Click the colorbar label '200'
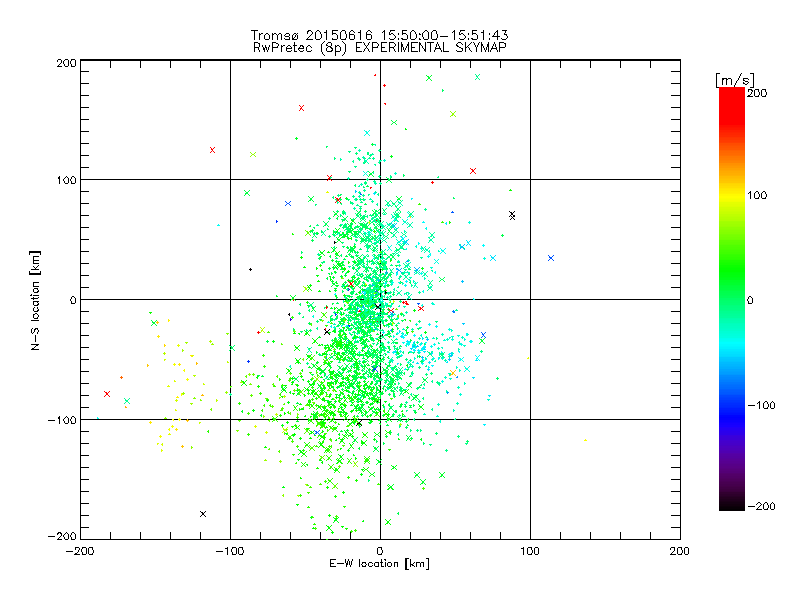This screenshot has width=800, height=600. pos(757,93)
